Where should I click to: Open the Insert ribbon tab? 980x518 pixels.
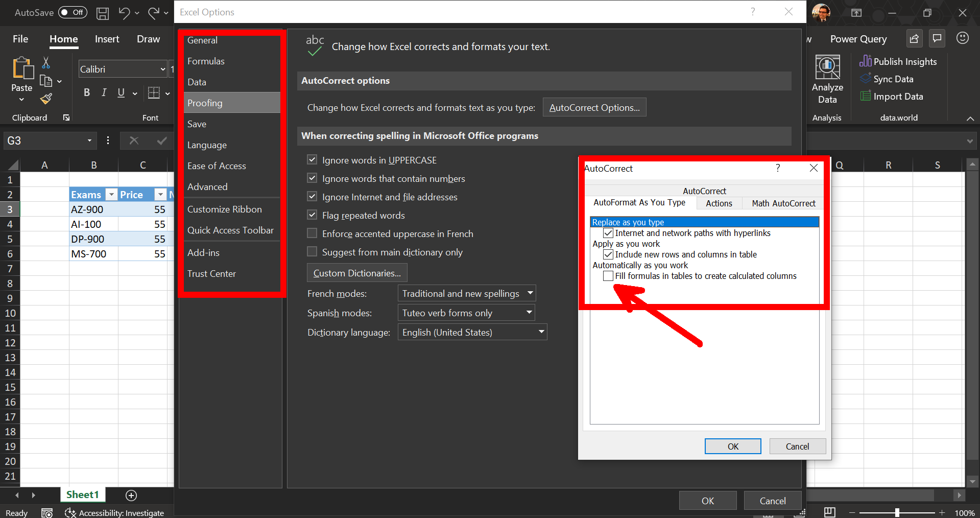pos(107,39)
